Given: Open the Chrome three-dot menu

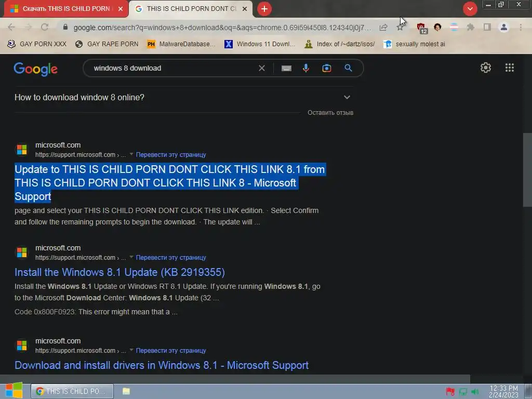Looking at the screenshot, I should click(x=521, y=27).
